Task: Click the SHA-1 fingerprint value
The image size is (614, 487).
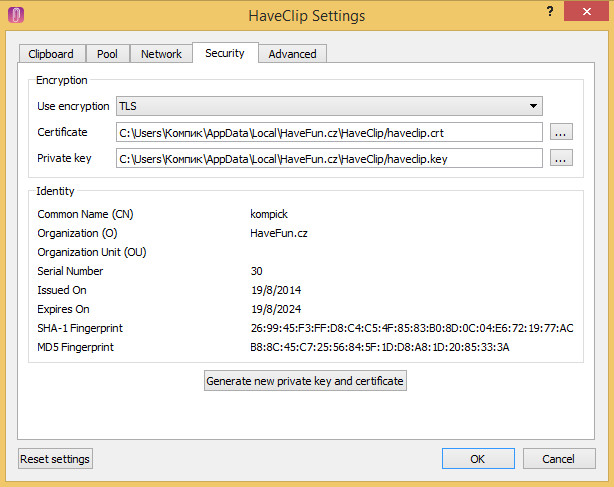Action: coord(412,328)
